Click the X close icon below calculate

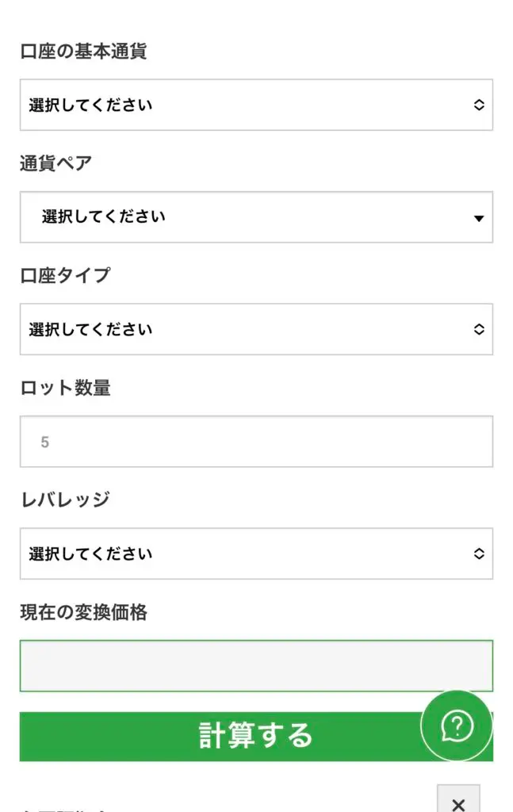[457, 802]
